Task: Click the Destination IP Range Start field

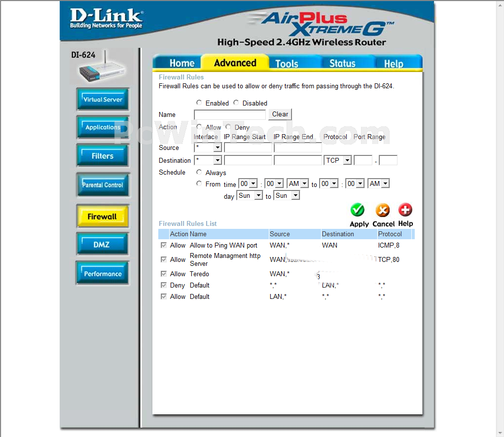Action: pyautogui.click(x=248, y=160)
